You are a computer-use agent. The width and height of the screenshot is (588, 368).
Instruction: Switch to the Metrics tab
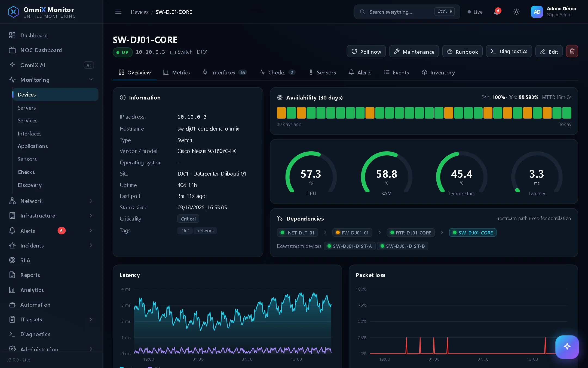point(176,72)
